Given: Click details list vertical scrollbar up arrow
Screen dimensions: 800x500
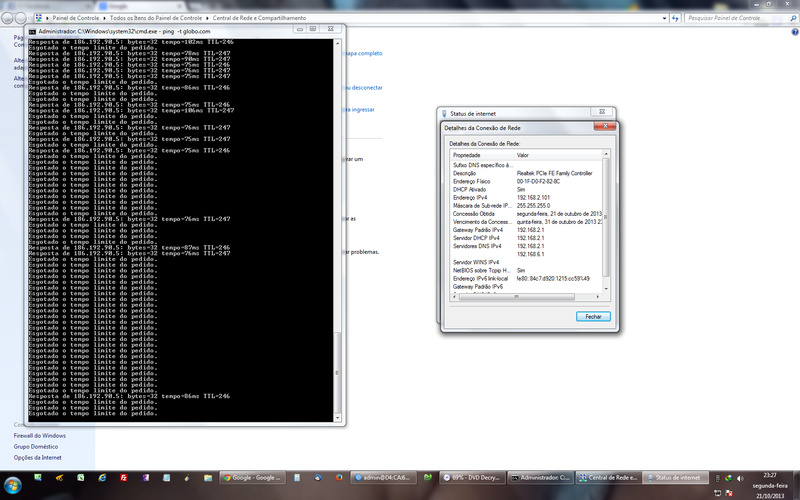Looking at the screenshot, I should tap(606, 154).
